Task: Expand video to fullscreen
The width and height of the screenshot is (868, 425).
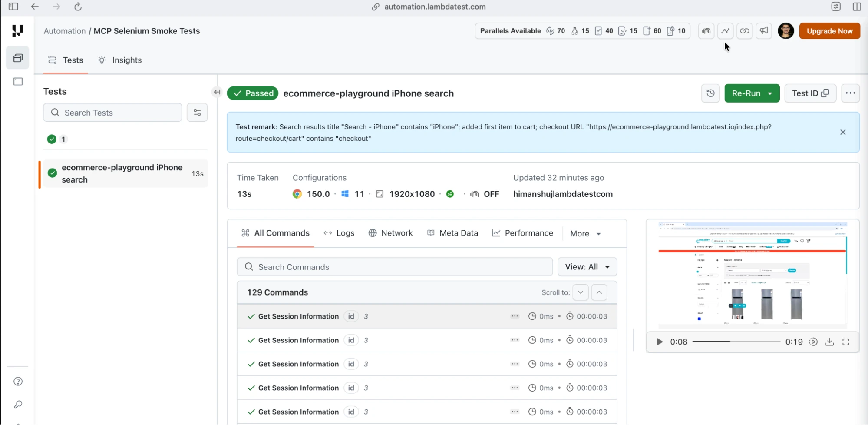Action: [846, 342]
